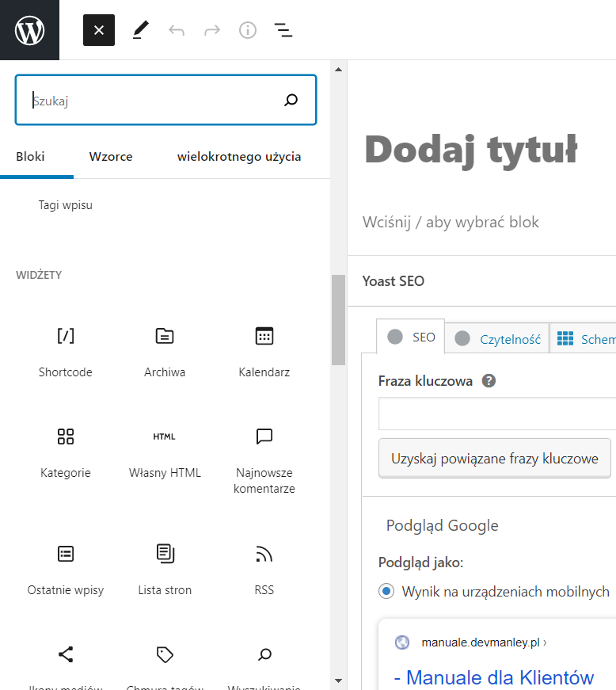
Task: Show document details info
Action: click(248, 30)
